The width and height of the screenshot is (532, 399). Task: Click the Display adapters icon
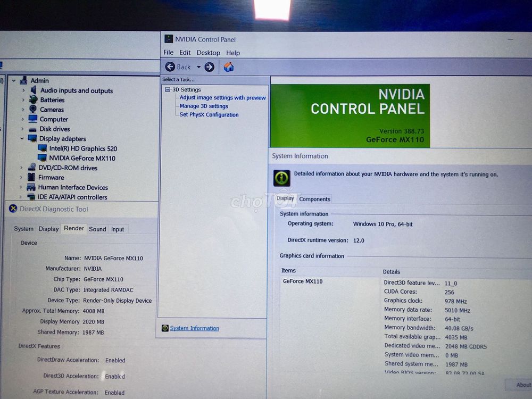[32, 138]
